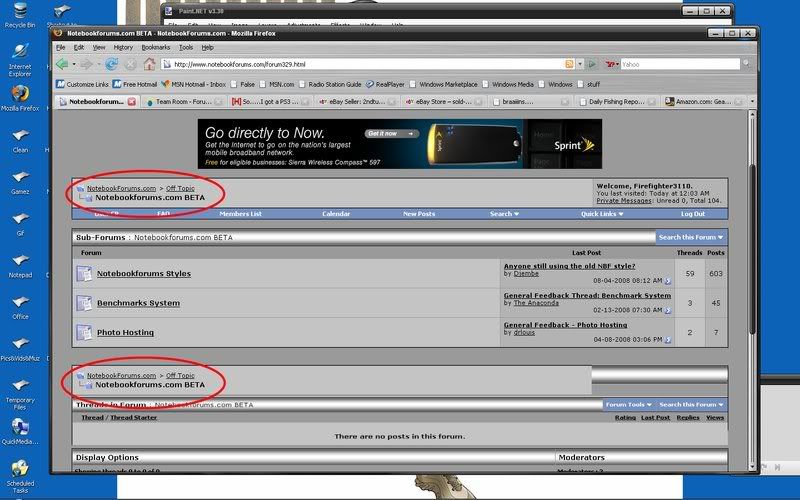Open the Free Hotmail bookmark
The width and height of the screenshot is (800, 500).
click(135, 84)
